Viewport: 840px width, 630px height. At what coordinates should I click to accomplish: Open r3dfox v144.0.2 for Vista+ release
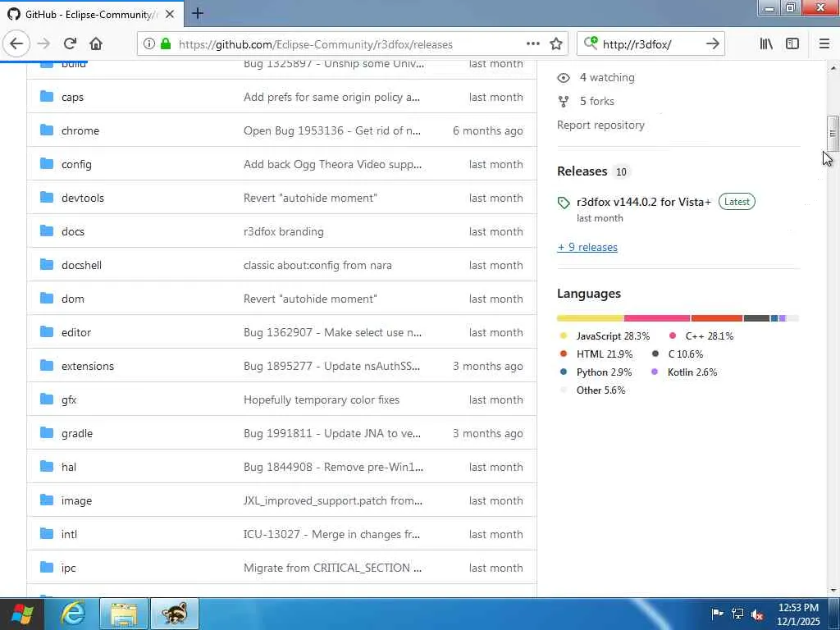(x=643, y=202)
